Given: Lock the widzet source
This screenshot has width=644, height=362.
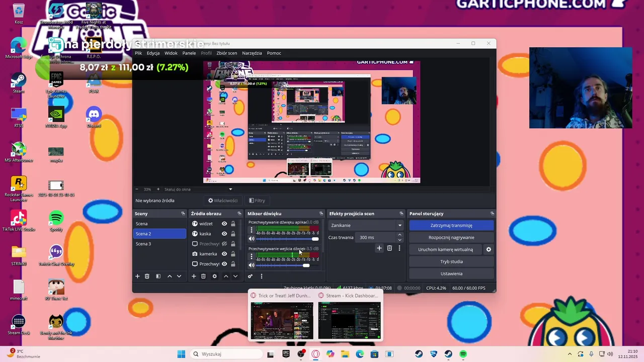Looking at the screenshot, I should [233, 224].
